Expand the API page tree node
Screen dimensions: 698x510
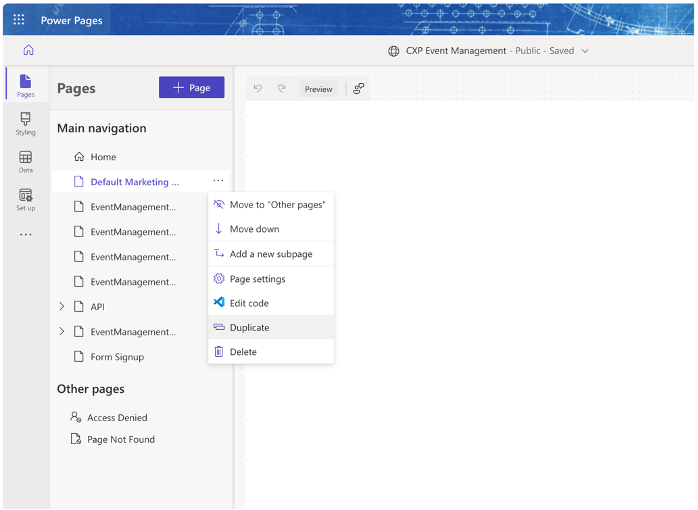(x=61, y=306)
